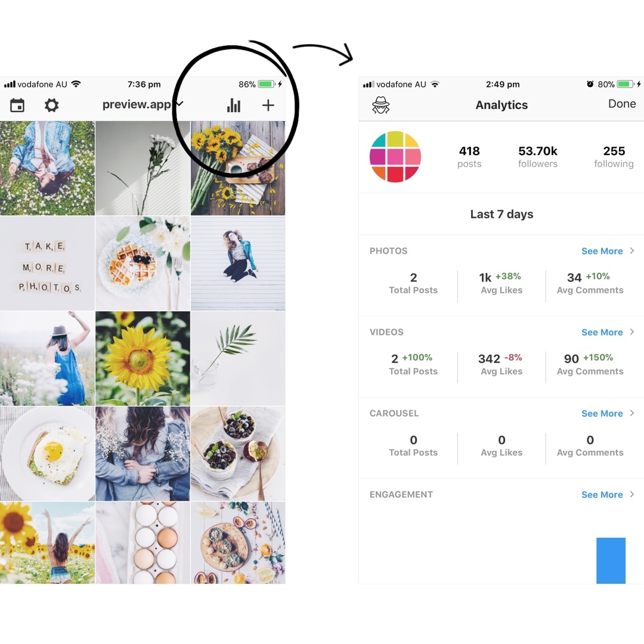This screenshot has width=644, height=644.
Task: Tap the colorful profile picture
Action: coord(395,156)
